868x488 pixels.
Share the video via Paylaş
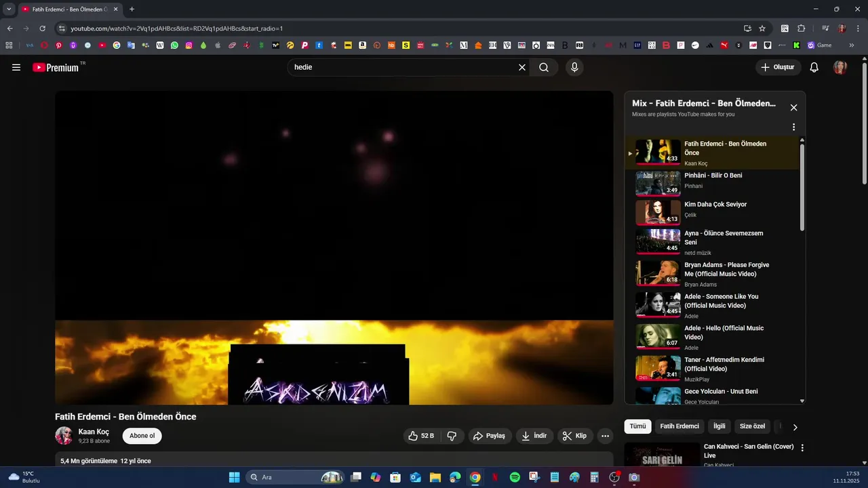(489, 436)
